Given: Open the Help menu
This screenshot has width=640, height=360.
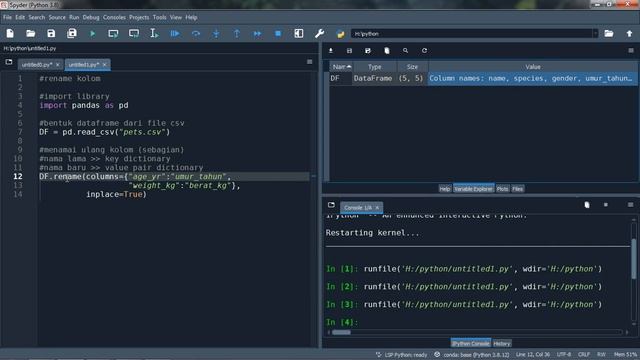Looking at the screenshot, I should [191, 17].
